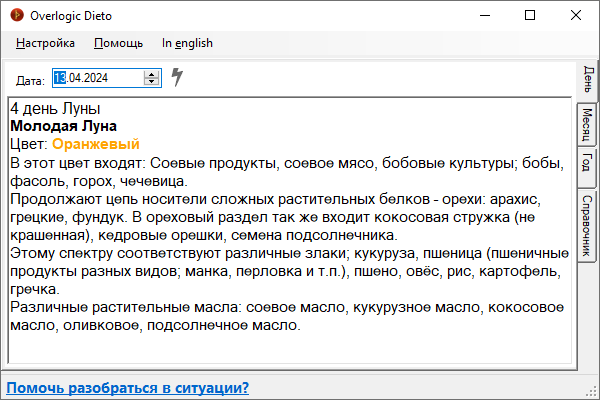The image size is (600, 400).
Task: Close the Overlogic Dieto window
Action: 576,15
